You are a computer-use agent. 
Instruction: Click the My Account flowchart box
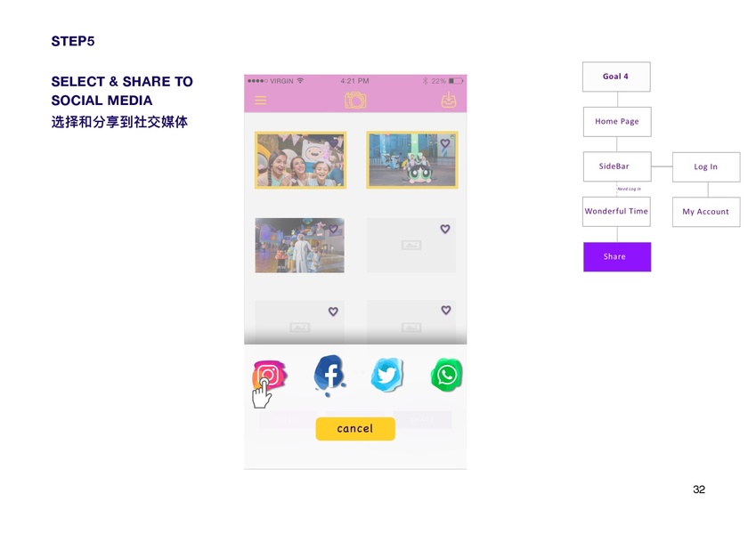pyautogui.click(x=706, y=212)
